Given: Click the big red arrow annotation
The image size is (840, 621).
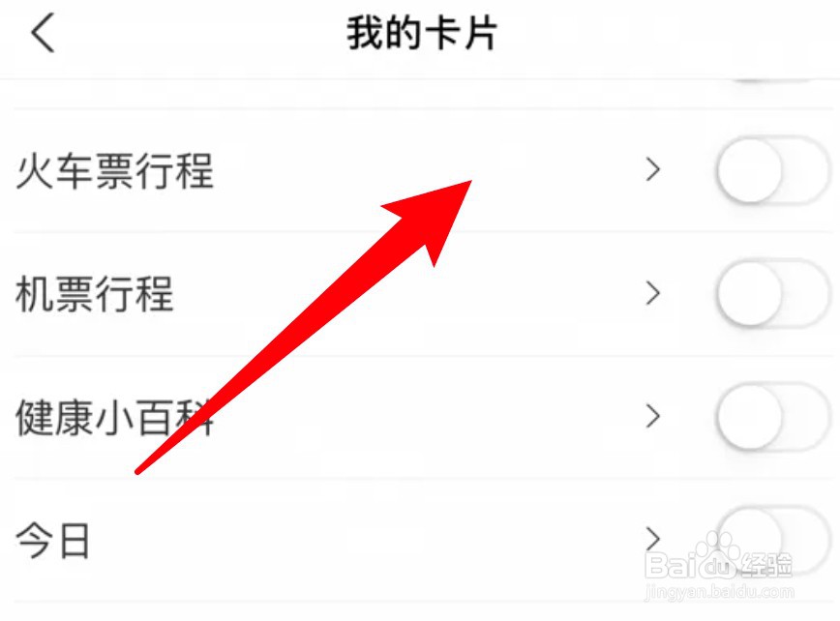Looking at the screenshot, I should click(x=304, y=327).
